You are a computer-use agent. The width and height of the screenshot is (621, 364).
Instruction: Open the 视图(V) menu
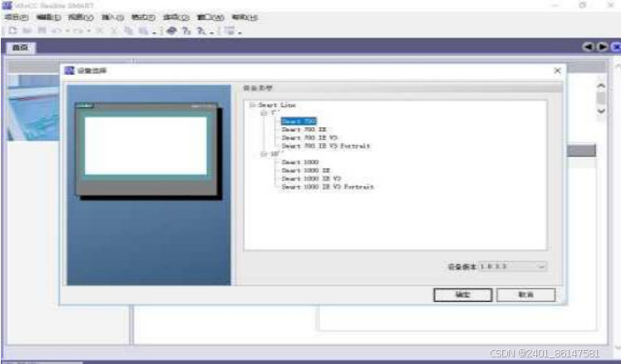click(x=81, y=17)
